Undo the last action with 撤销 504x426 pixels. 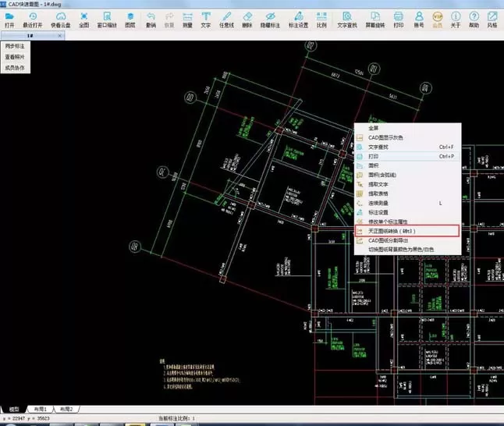[151, 20]
